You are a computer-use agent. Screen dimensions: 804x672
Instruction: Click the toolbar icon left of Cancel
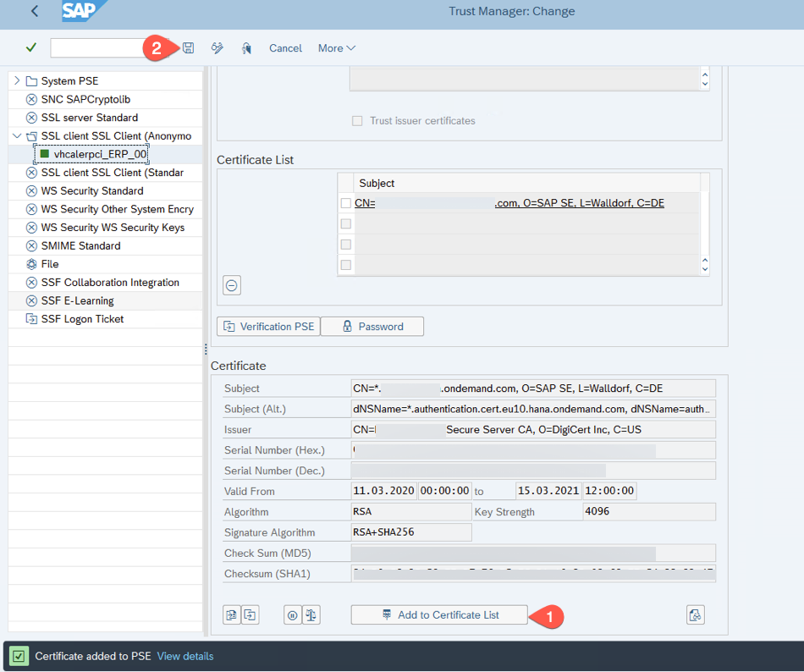(246, 48)
